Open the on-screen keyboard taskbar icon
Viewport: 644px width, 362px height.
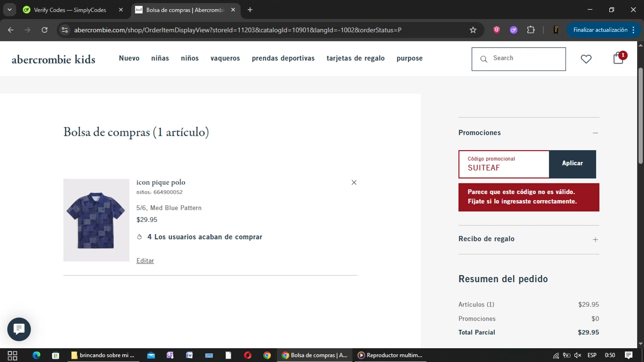point(209,355)
